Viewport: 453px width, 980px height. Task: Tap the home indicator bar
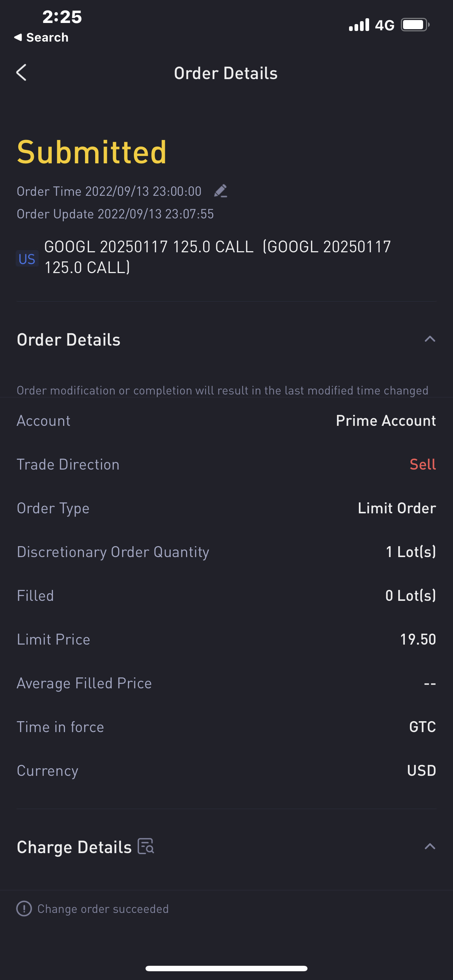click(x=226, y=968)
